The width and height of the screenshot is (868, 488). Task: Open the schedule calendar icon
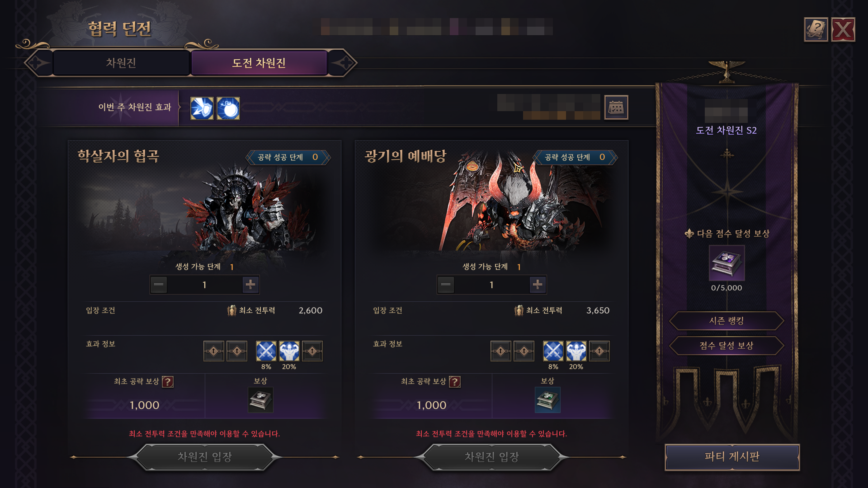616,108
